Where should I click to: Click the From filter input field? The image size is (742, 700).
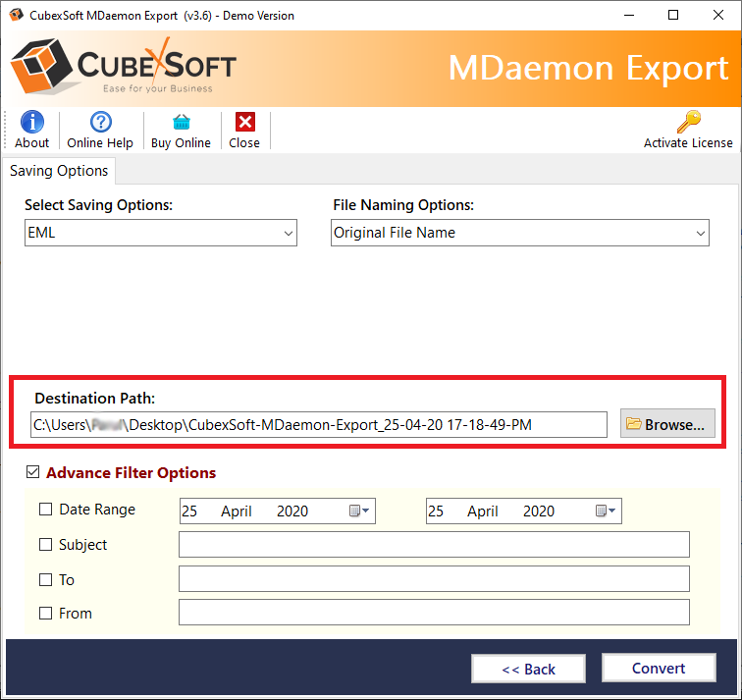(434, 613)
